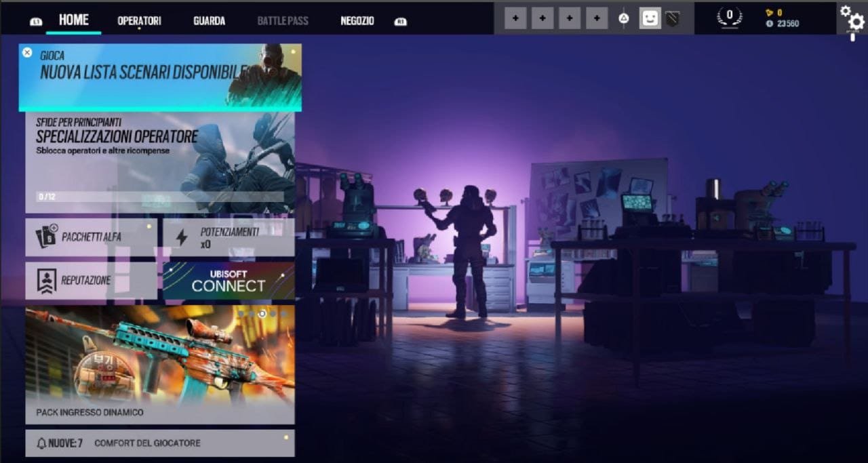Select the fourth carousel page dot
868x463 pixels.
273,314
